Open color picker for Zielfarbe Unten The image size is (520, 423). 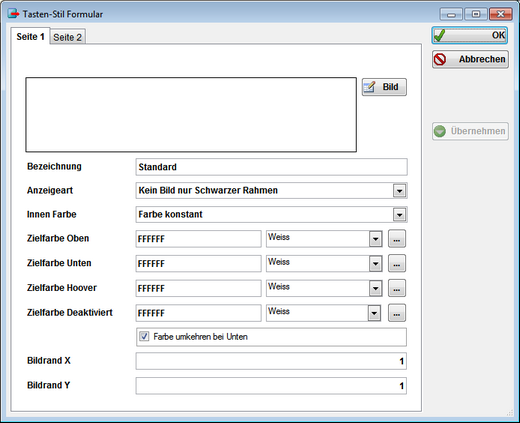[x=397, y=263]
